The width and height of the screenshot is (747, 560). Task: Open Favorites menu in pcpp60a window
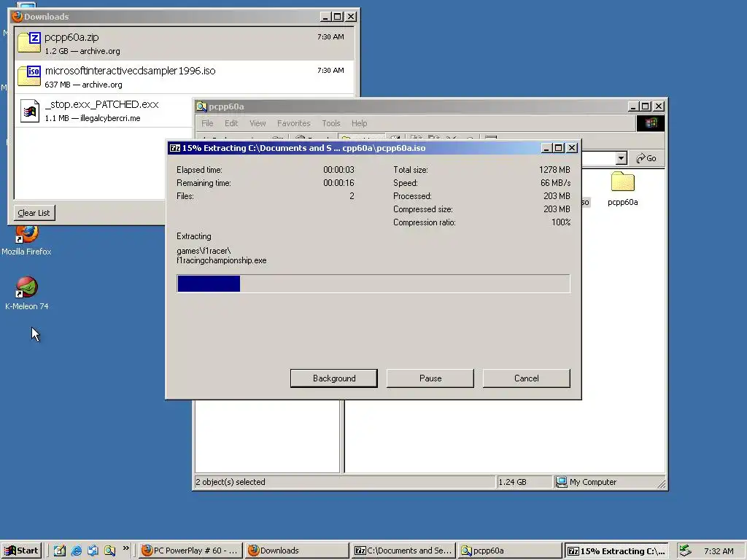point(293,123)
